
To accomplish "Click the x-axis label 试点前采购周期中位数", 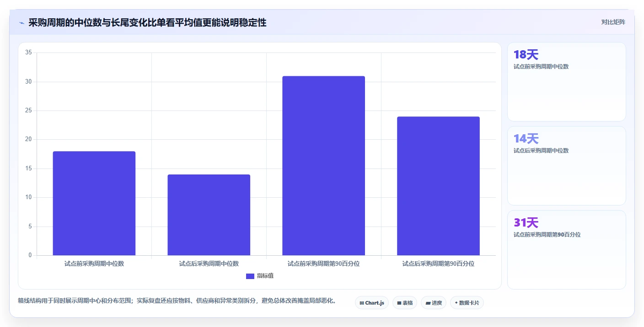I will [x=94, y=264].
